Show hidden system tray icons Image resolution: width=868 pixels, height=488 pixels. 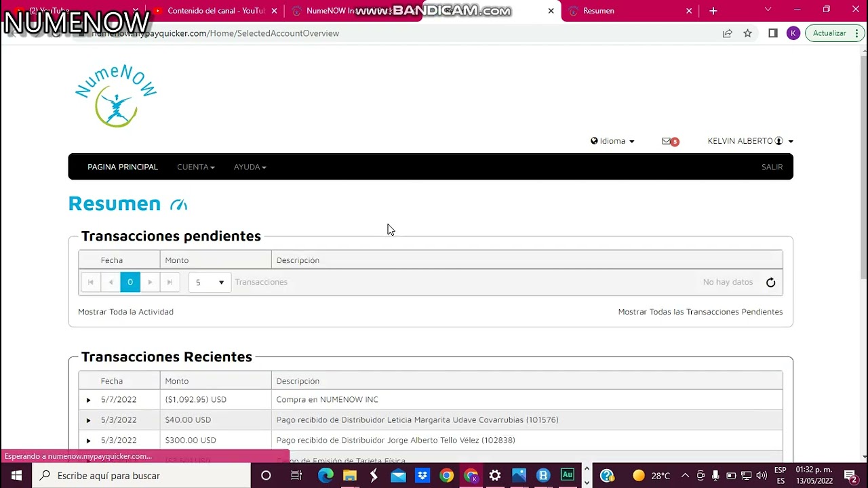[x=685, y=476]
